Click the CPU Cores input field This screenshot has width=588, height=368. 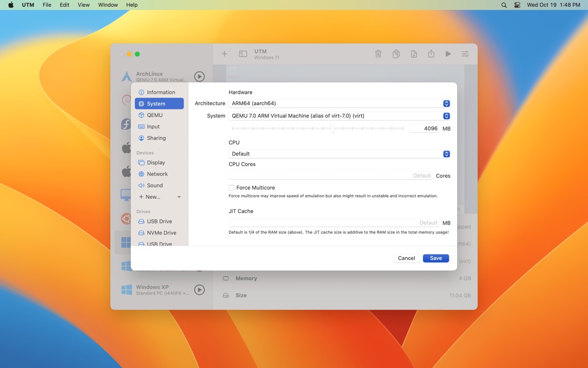point(331,176)
